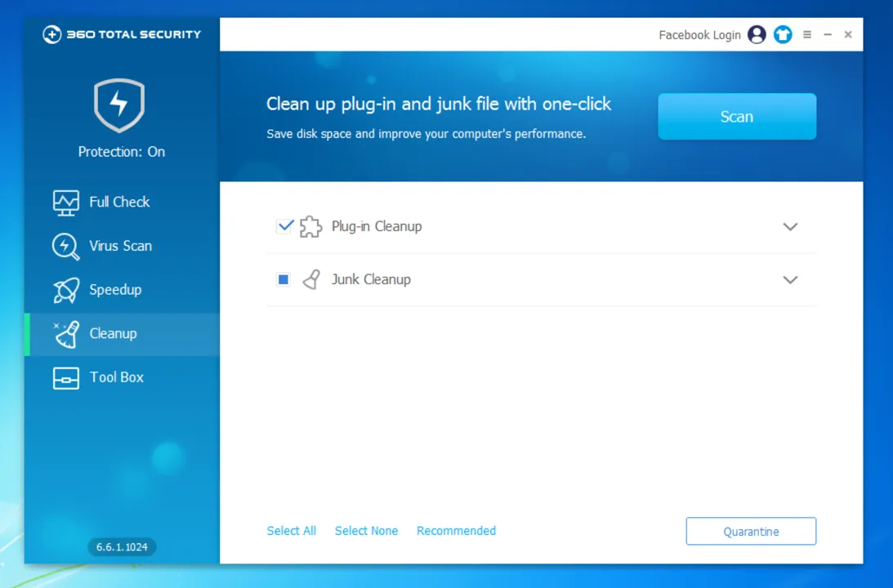This screenshot has height=588, width=893.
Task: Switch to the Cleanup sidebar tab
Action: coord(122,334)
